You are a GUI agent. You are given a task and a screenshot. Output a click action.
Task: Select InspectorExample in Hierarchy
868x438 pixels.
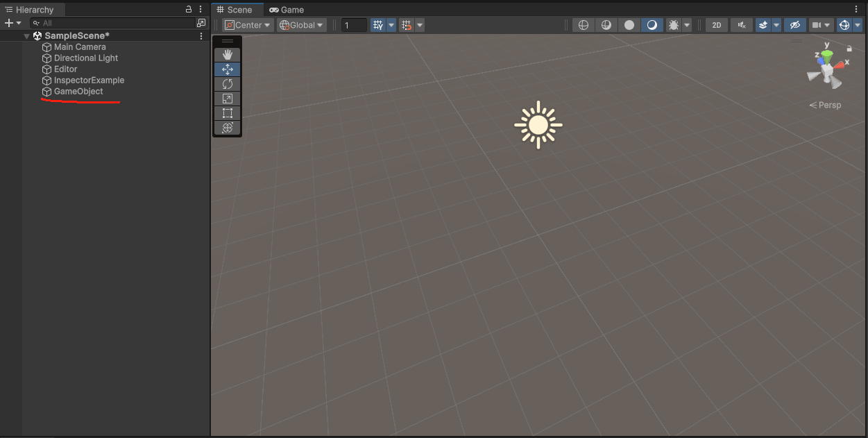[x=90, y=81]
